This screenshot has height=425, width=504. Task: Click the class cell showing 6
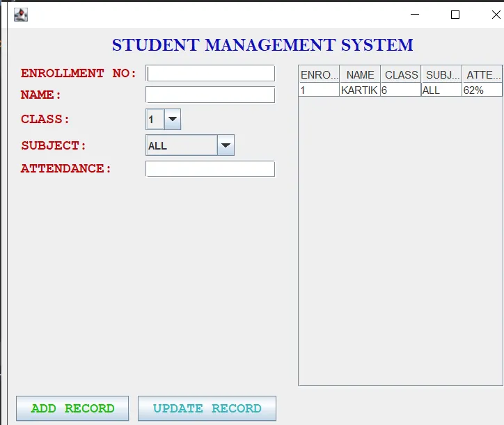tap(401, 90)
